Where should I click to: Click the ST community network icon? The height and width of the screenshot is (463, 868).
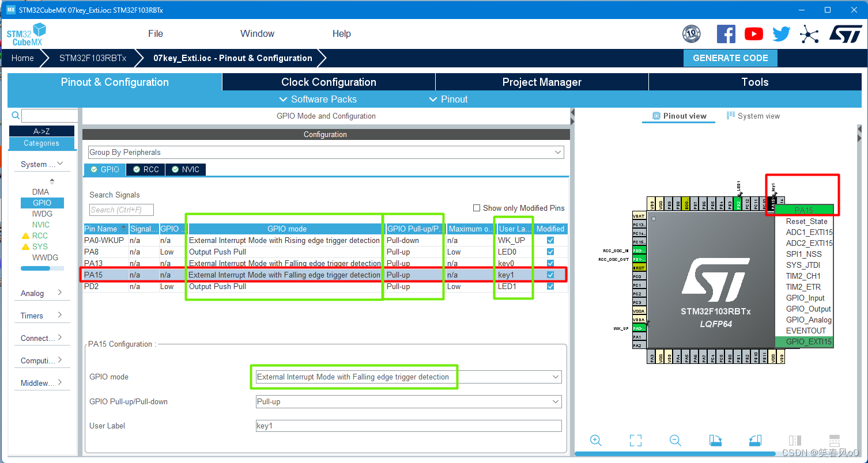click(809, 34)
